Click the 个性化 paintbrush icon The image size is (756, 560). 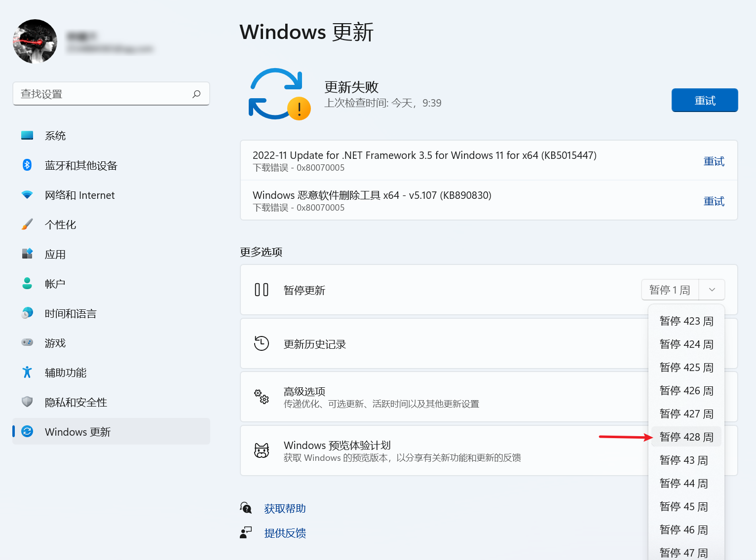27,224
